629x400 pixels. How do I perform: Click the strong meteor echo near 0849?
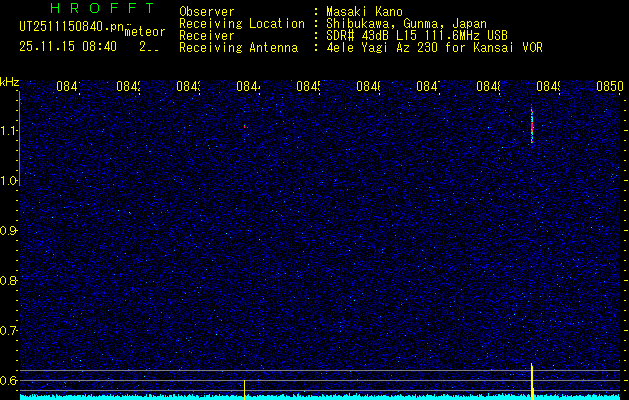tap(532, 126)
